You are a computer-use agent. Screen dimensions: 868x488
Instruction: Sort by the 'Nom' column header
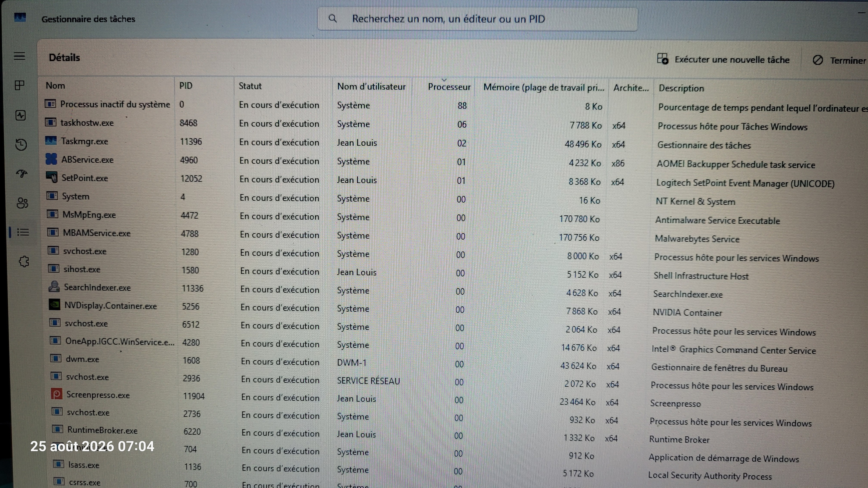tap(56, 86)
